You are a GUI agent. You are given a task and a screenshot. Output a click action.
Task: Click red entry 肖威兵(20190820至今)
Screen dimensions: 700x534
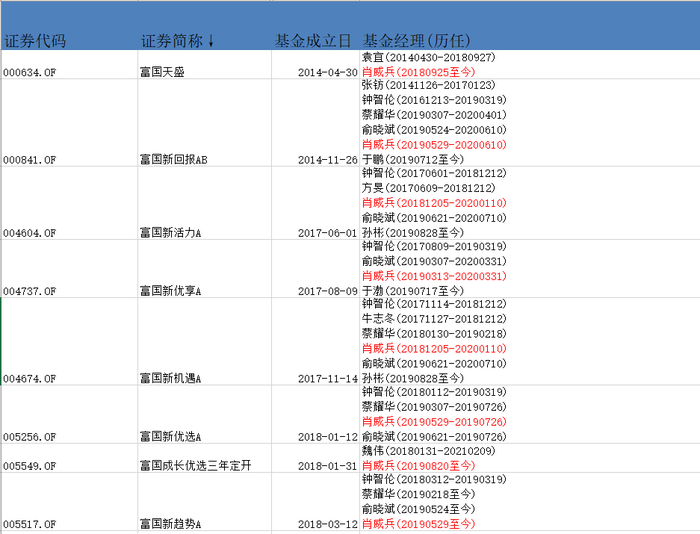click(419, 466)
